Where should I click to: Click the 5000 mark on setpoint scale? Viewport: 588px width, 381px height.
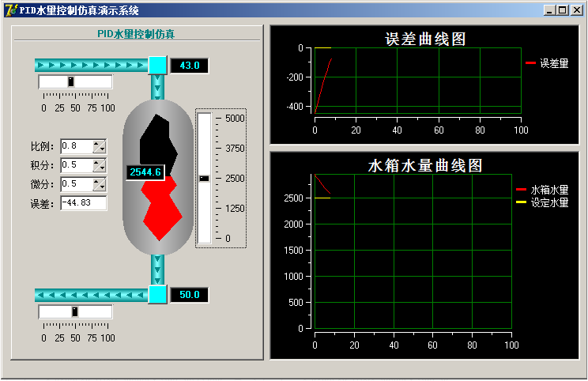[235, 119]
